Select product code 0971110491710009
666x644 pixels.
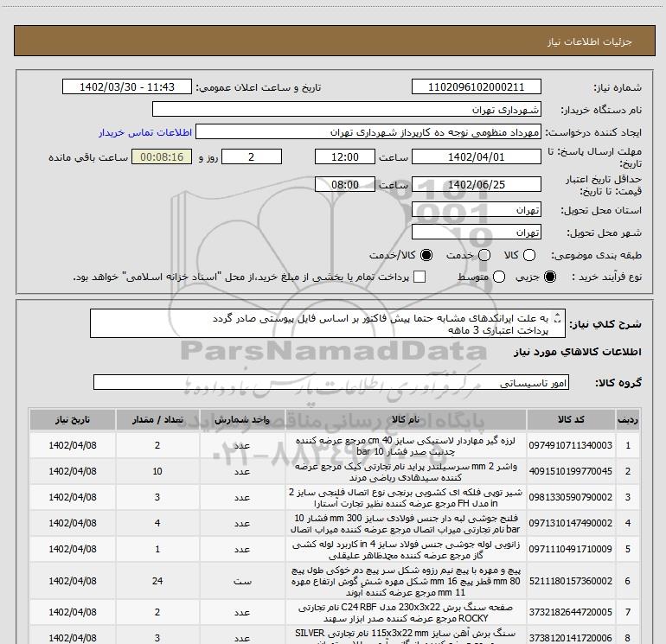point(571,549)
